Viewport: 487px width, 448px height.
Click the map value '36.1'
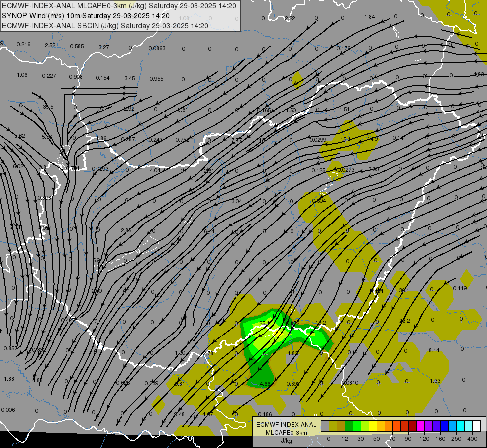coord(404,290)
